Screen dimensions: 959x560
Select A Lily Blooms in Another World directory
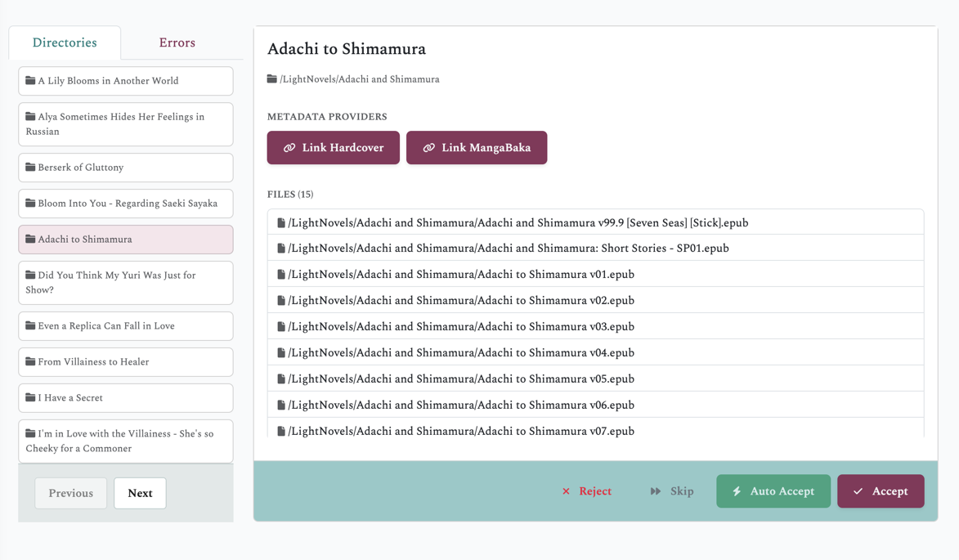click(125, 81)
